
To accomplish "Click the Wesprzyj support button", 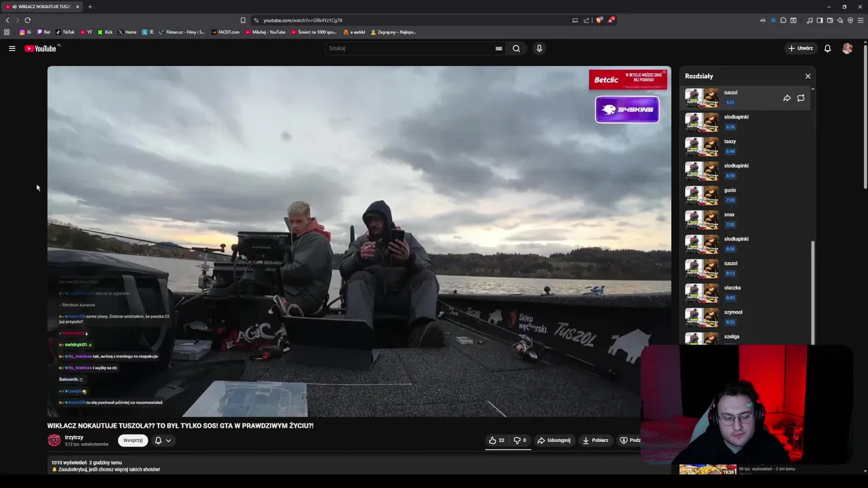I will [133, 441].
